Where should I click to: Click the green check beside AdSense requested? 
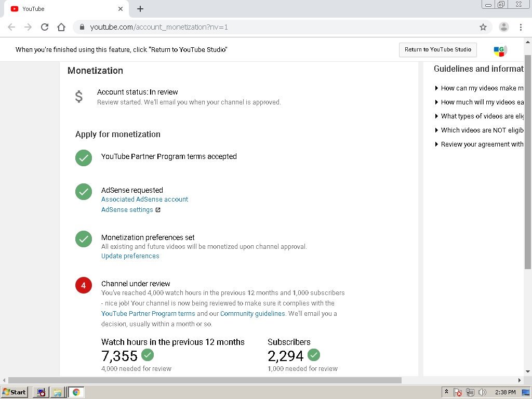84,192
